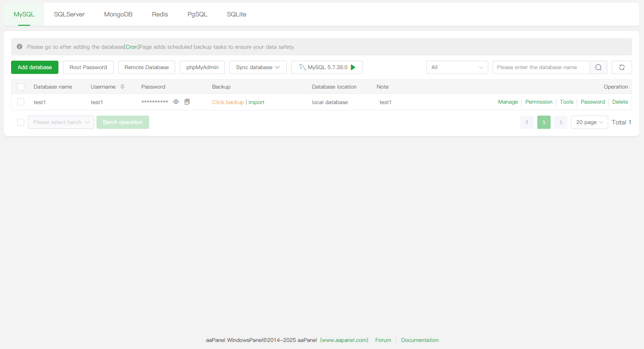Viewport: 644px width, 349px height.
Task: Check the test1 database row checkbox
Action: [x=21, y=102]
